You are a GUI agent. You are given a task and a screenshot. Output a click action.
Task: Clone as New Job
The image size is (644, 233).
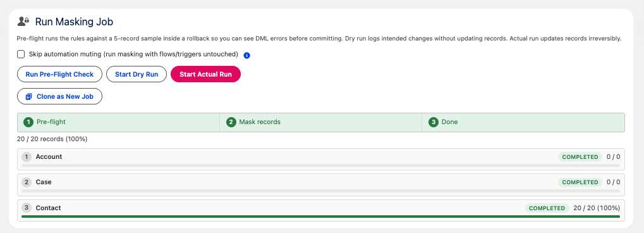click(59, 97)
